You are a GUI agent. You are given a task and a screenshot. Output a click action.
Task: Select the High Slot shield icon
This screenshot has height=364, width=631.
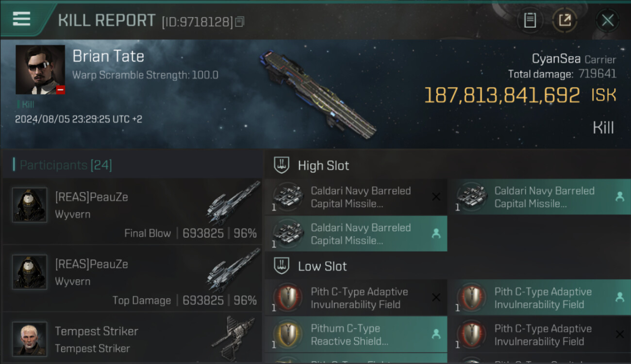(x=282, y=165)
